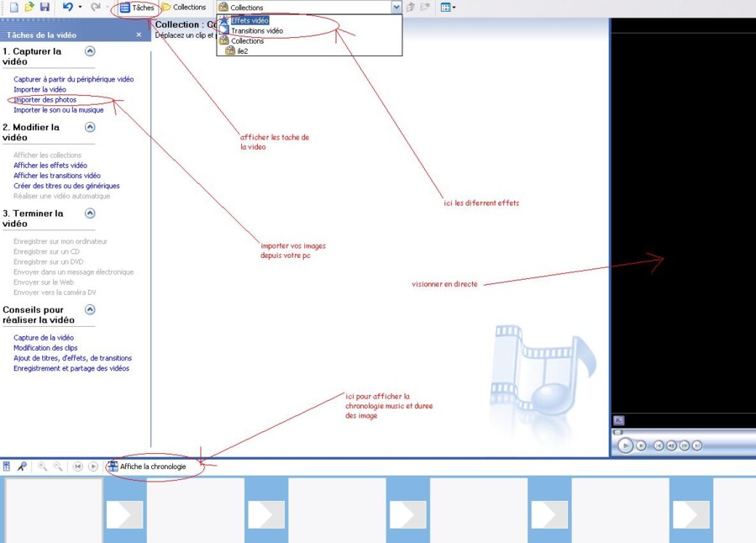The width and height of the screenshot is (756, 543).
Task: Open 'Ajout de titres, d'effets, de transitions'
Action: [x=73, y=358]
